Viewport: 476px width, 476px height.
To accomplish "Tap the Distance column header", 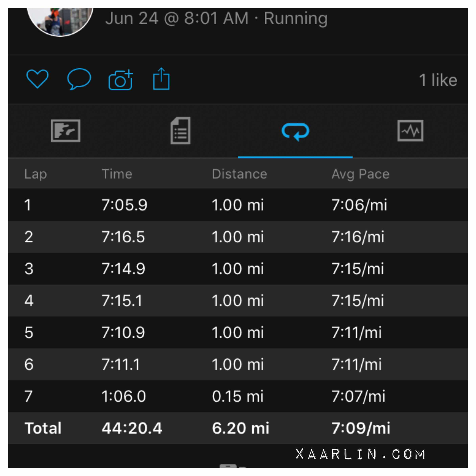I will tap(239, 174).
